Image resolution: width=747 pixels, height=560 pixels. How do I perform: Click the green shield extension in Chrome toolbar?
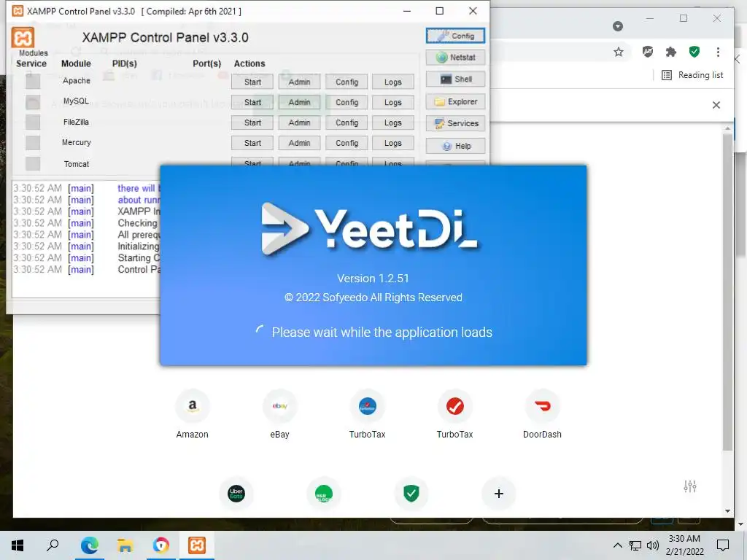point(694,52)
